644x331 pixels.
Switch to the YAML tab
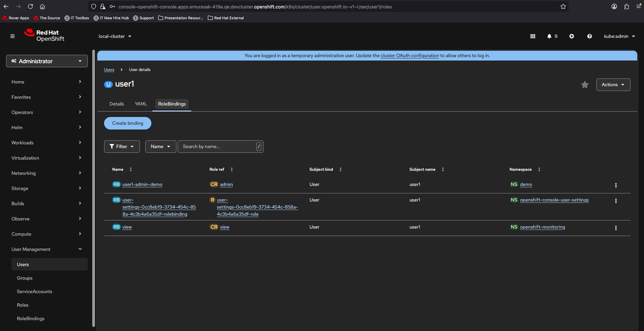tap(141, 104)
